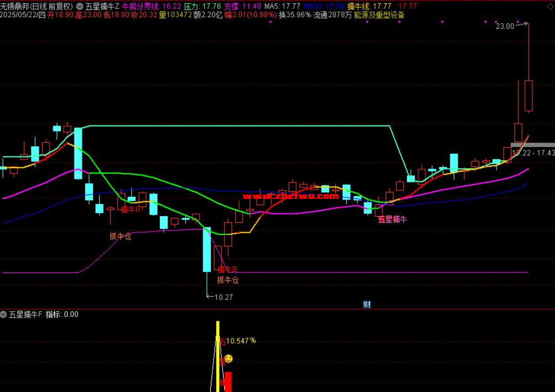
Task: Click the tall yellow bar in 五星擒牛F panel
Action: click(x=217, y=356)
